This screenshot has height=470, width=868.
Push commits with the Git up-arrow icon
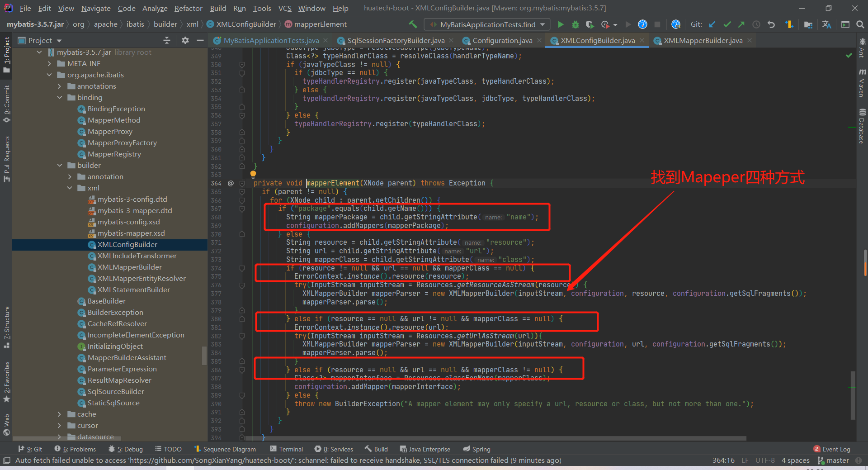pyautogui.click(x=741, y=24)
